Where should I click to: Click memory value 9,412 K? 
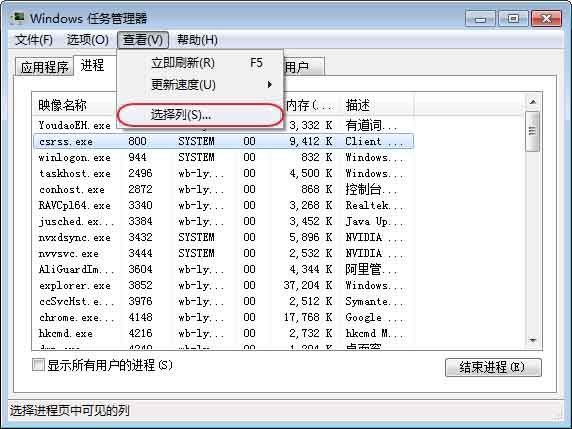pyautogui.click(x=311, y=141)
